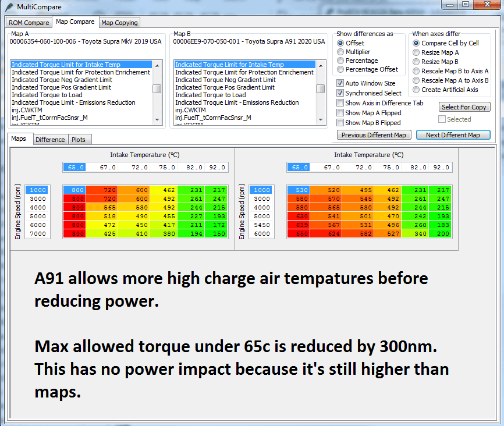Select 'Indicated Troque Limit - Emissions Reduction' in Map A
Viewport: 504px width, 426px height.
point(81,102)
